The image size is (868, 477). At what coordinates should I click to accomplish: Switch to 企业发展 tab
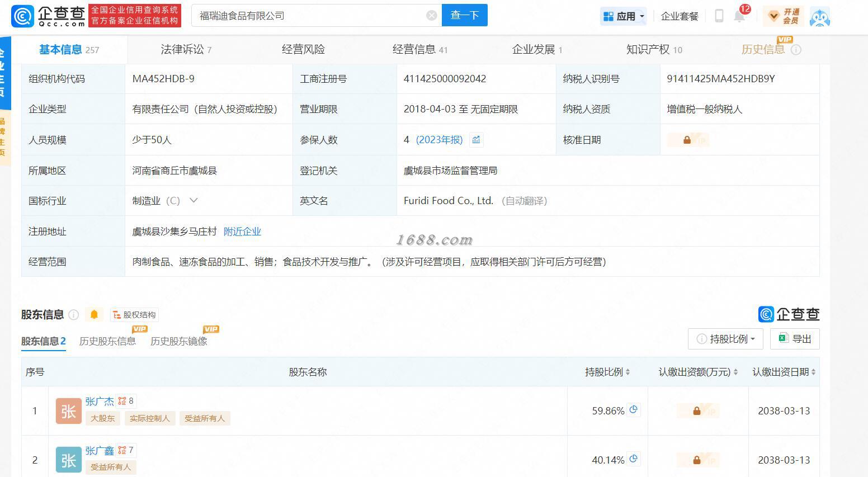point(537,50)
